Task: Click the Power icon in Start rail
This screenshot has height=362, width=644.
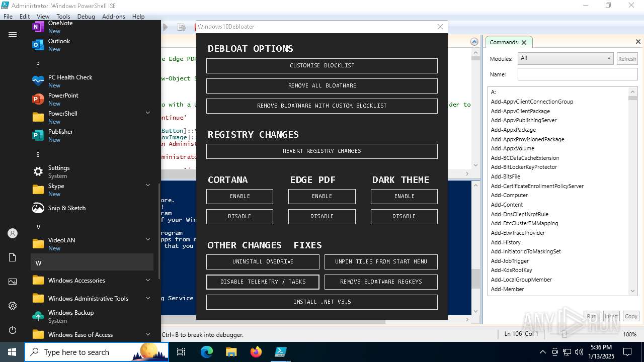Action: (13, 330)
